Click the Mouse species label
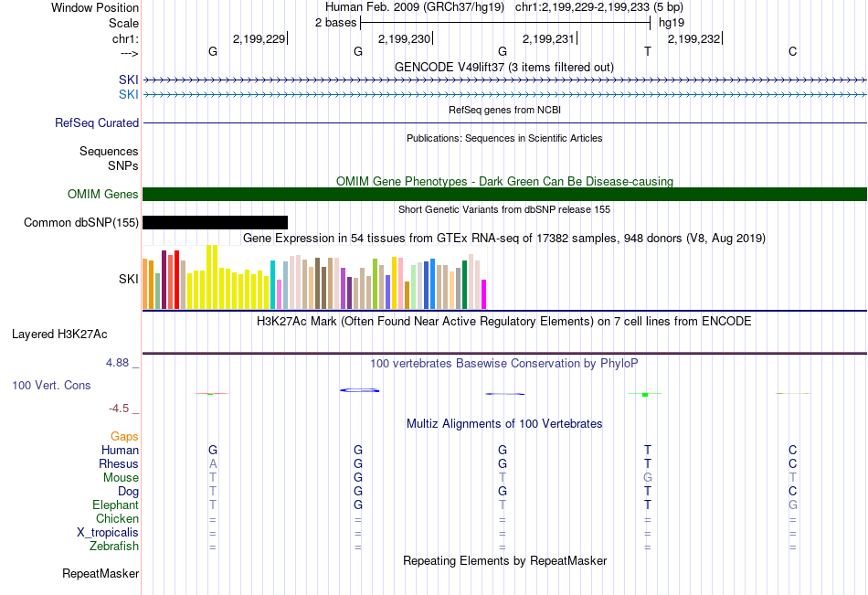 (x=121, y=477)
